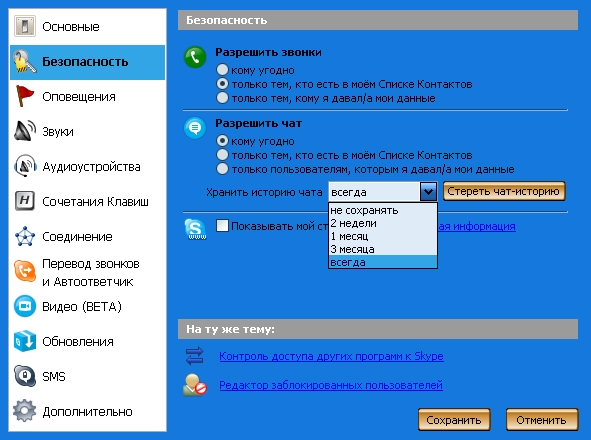
Task: Open Редактор заблокированных пользователей link
Action: click(x=331, y=385)
